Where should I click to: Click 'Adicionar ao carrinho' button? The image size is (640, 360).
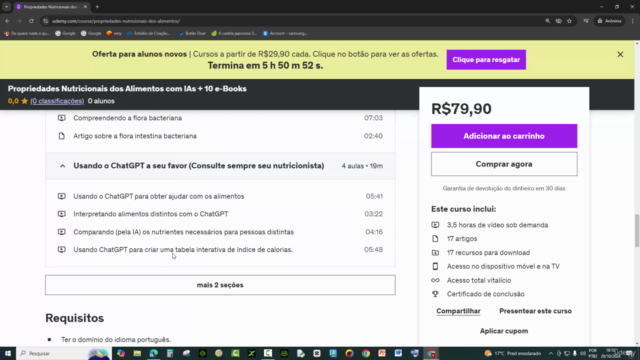(x=504, y=136)
